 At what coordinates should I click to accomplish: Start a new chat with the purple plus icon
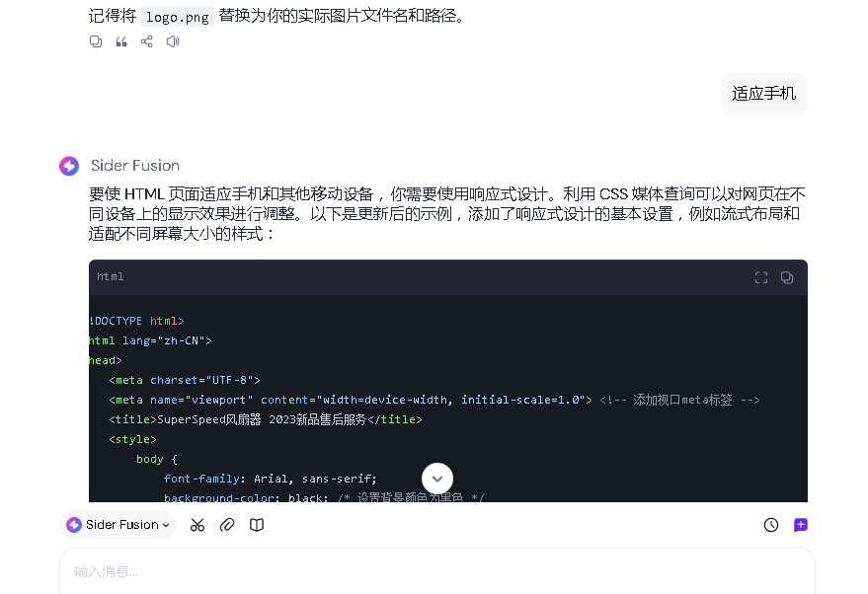coord(801,525)
